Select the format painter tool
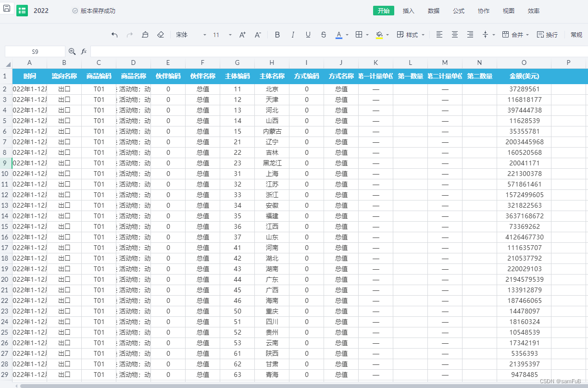The image size is (588, 388). tap(145, 35)
